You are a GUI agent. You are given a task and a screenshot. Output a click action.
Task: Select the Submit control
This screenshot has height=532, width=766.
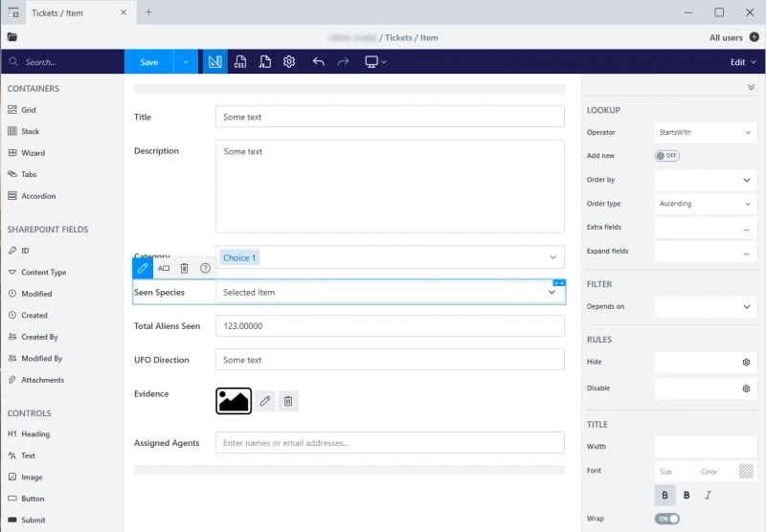[27, 520]
